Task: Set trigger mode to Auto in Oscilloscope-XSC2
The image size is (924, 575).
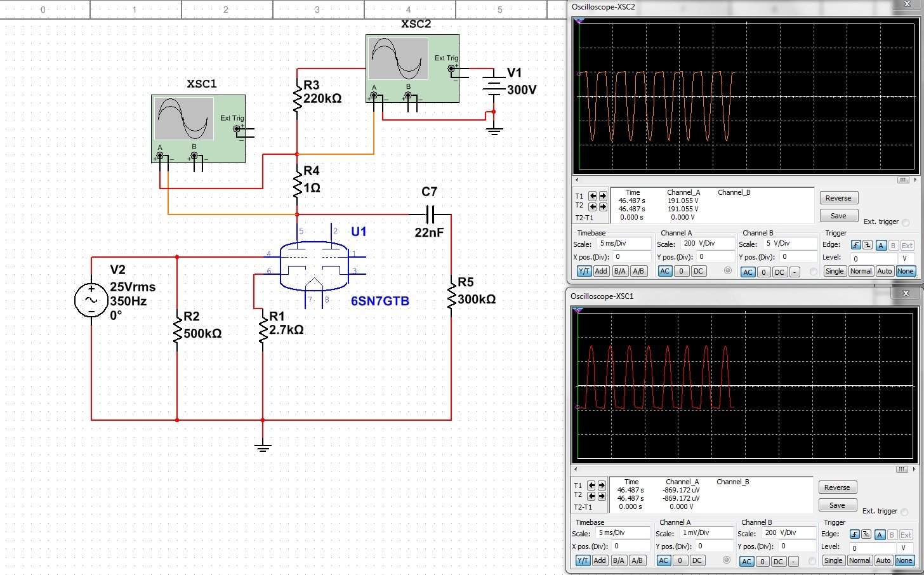Action: pos(884,271)
